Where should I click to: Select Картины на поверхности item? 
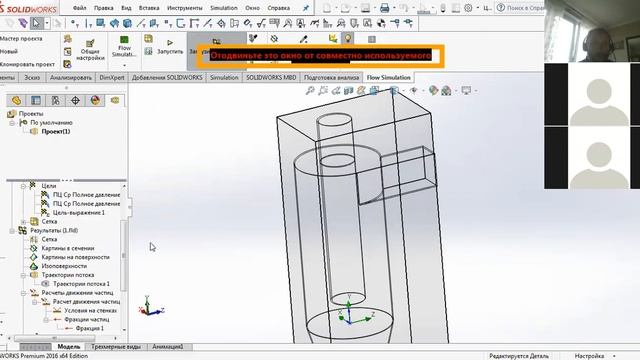(x=76, y=257)
